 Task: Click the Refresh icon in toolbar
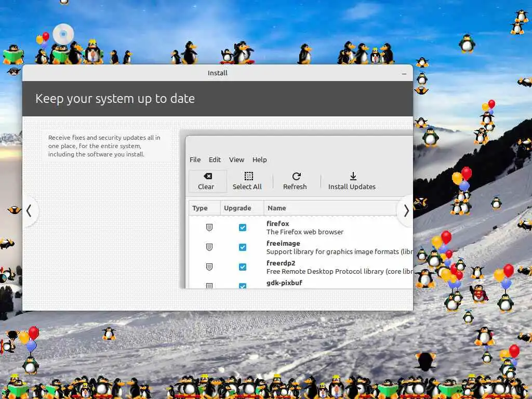pos(296,176)
